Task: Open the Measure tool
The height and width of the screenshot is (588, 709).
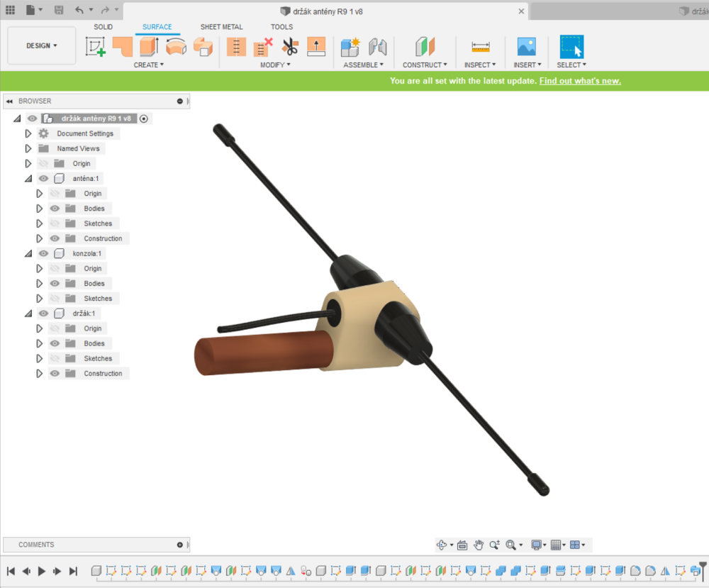Action: 481,47
